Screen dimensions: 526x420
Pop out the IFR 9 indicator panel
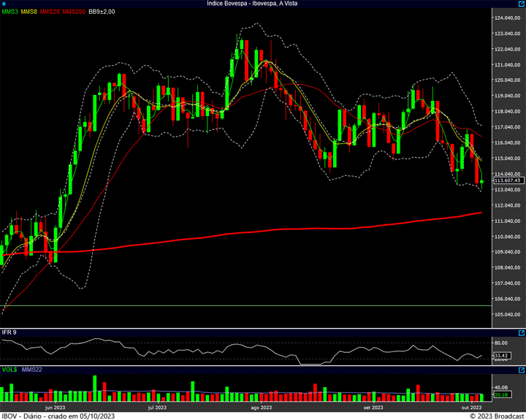[521, 332]
